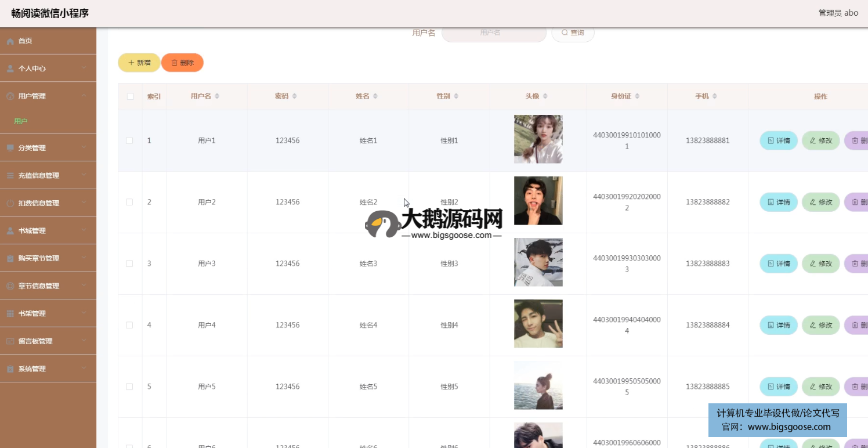Click the icon beside 书城管理

point(10,231)
